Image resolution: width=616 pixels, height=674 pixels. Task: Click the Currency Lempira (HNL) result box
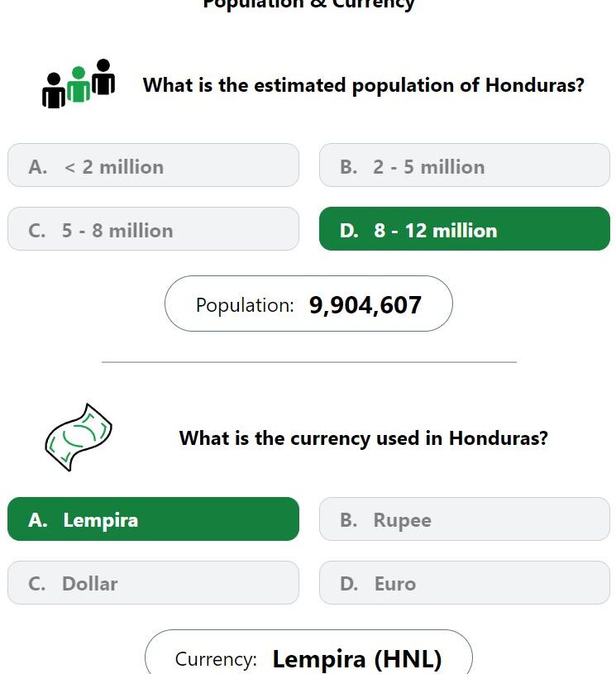click(308, 652)
